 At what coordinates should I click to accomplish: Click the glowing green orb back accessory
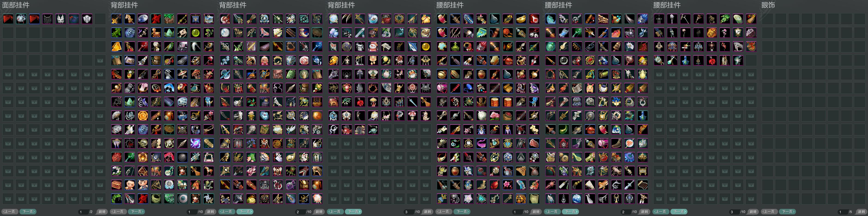196,33
